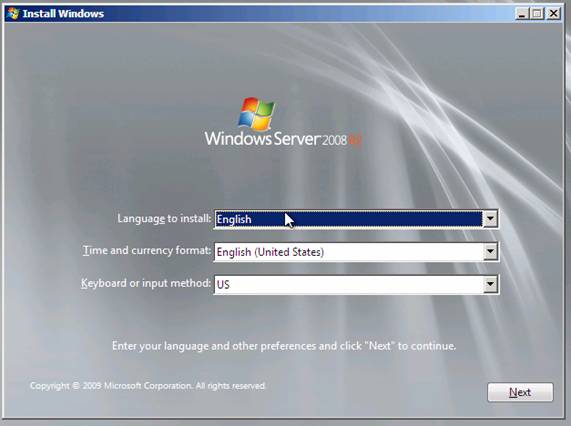The height and width of the screenshot is (426, 571).
Task: Minimize the Install Windows dialog
Action: (522, 14)
